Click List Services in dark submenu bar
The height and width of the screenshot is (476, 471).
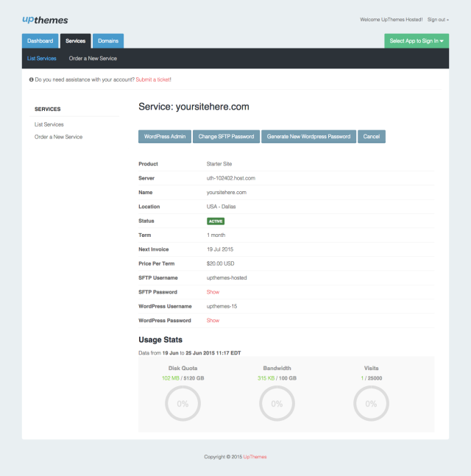(42, 58)
